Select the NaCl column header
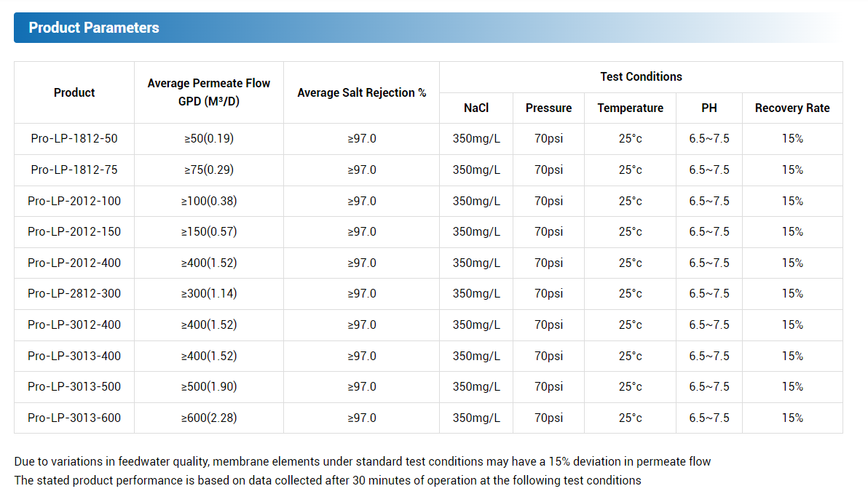Image resolution: width=868 pixels, height=494 pixels. (476, 108)
